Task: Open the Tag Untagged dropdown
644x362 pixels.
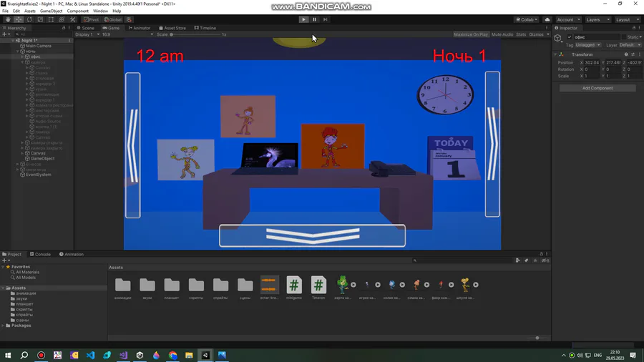Action: [x=587, y=45]
